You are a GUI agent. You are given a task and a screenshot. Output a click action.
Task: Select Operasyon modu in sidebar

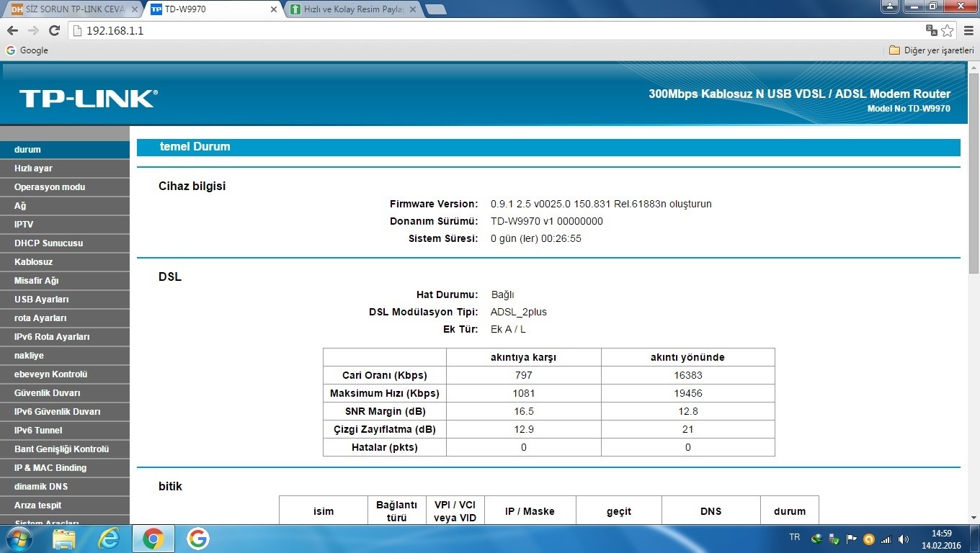[65, 186]
